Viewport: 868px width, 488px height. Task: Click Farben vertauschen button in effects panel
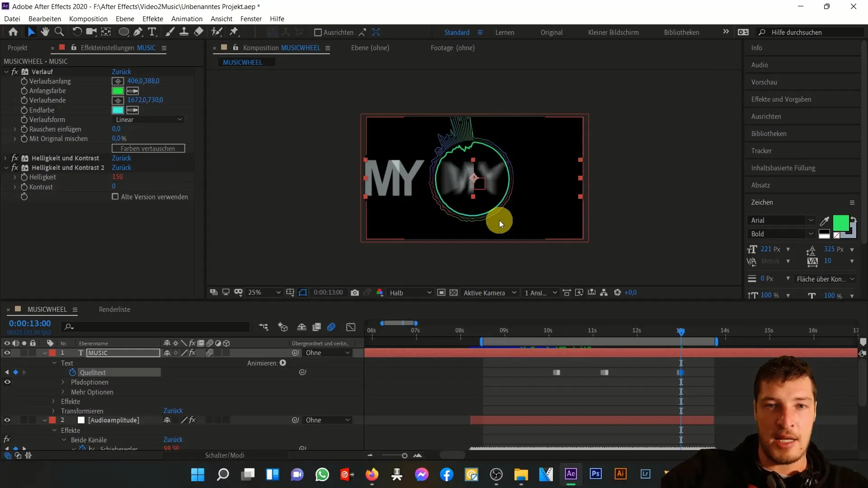(148, 148)
